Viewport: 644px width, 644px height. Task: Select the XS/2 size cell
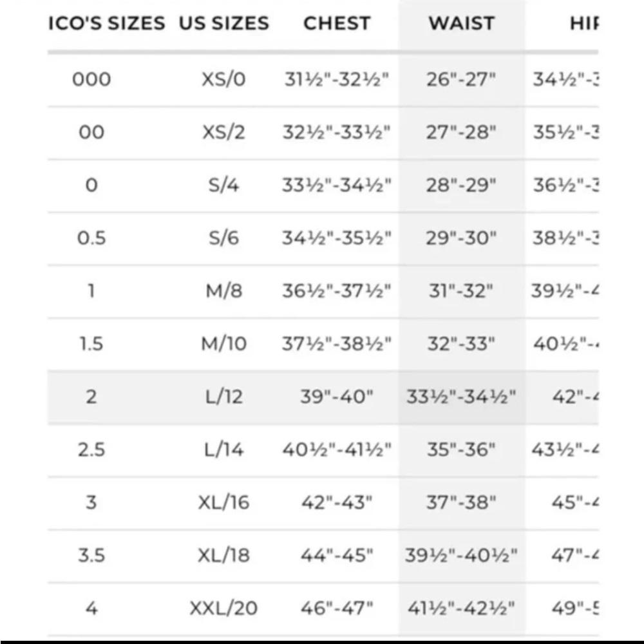coord(223,133)
